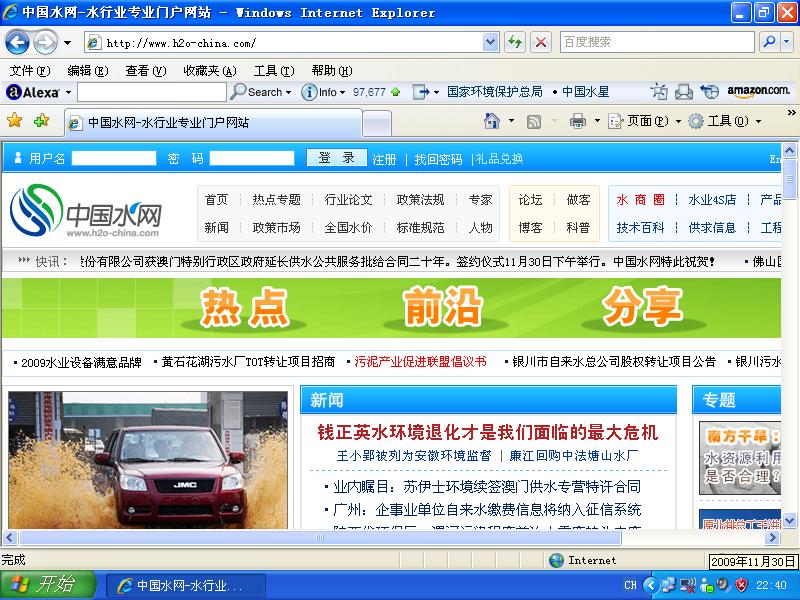Open the 国家环境保护总局 toolbar link
800x600 pixels.
[x=494, y=92]
